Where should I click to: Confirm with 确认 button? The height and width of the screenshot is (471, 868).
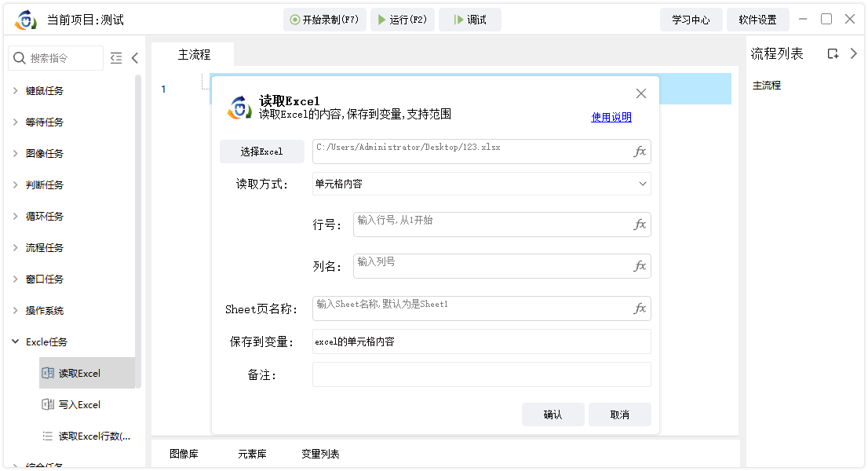(x=553, y=414)
